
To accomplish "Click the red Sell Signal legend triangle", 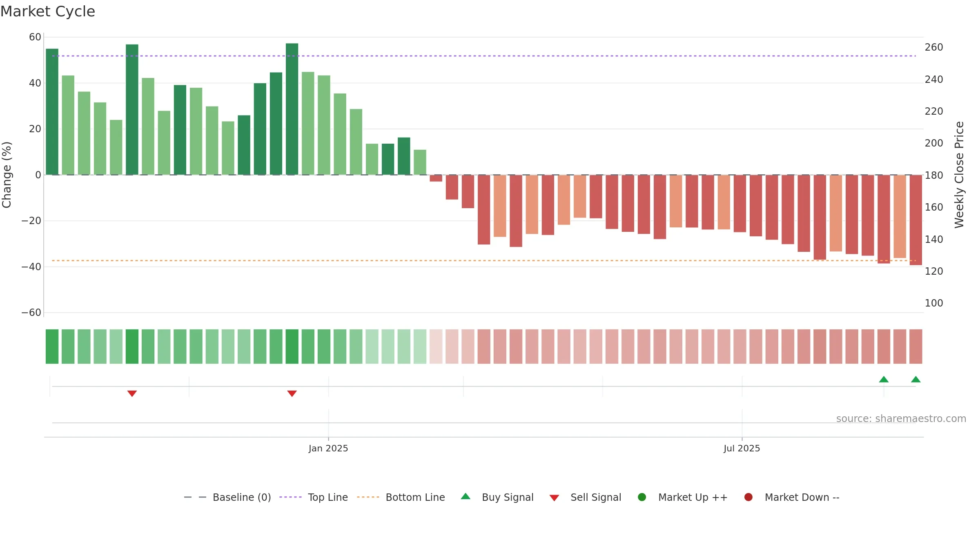I will point(554,498).
